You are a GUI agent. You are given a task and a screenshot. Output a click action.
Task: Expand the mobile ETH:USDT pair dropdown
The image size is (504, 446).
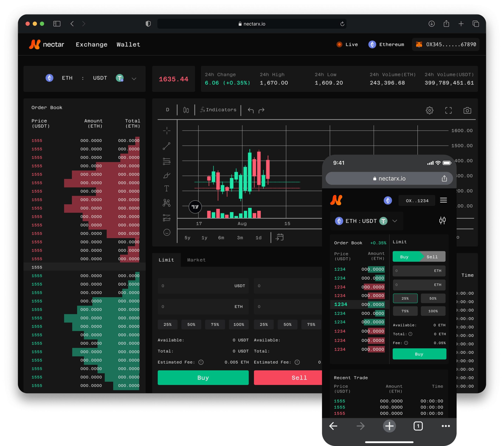(x=395, y=221)
